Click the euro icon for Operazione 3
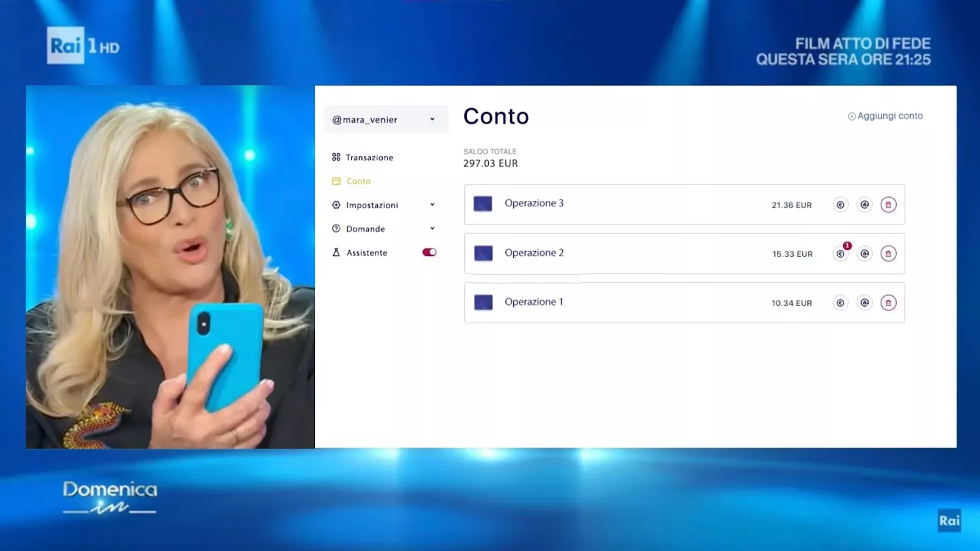Image resolution: width=980 pixels, height=551 pixels. 840,204
